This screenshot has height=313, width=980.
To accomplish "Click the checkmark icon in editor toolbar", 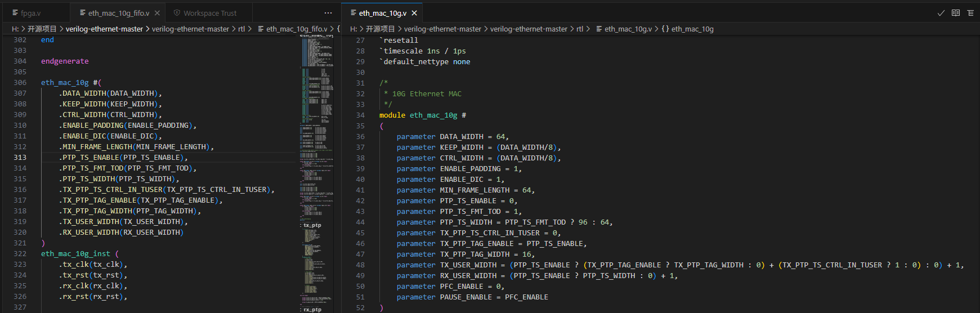I will point(941,13).
